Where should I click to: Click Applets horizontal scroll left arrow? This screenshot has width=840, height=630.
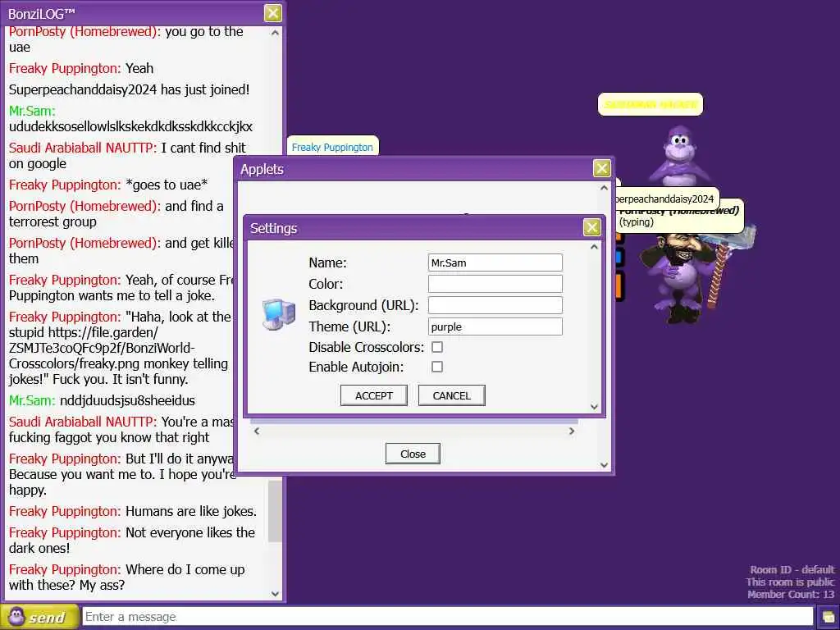point(257,431)
